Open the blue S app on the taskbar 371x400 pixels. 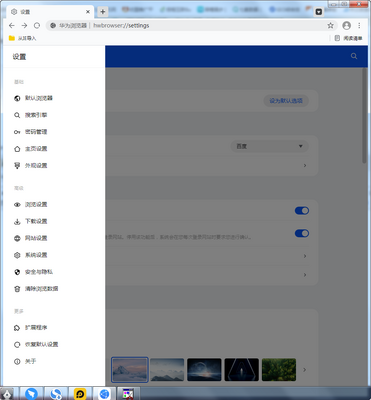[55, 394]
